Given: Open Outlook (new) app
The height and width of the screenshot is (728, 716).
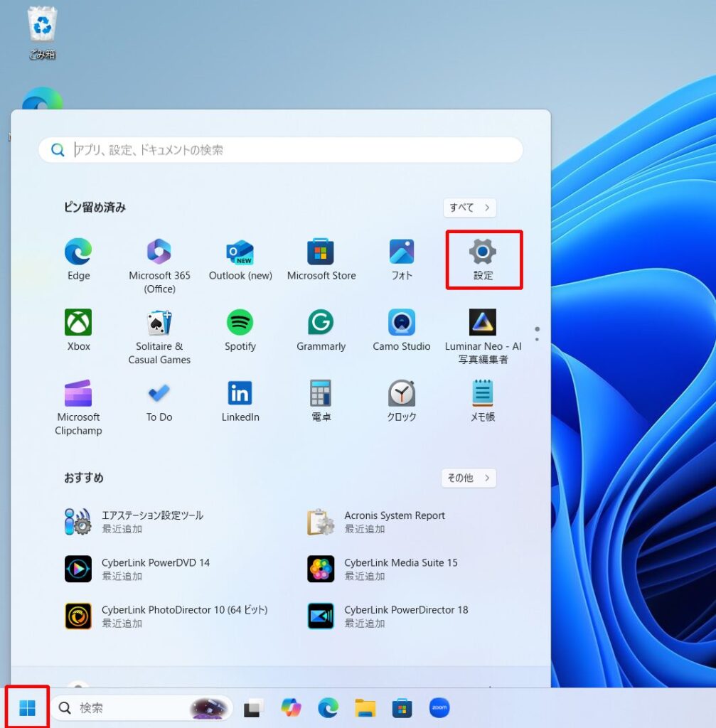Looking at the screenshot, I should [240, 259].
